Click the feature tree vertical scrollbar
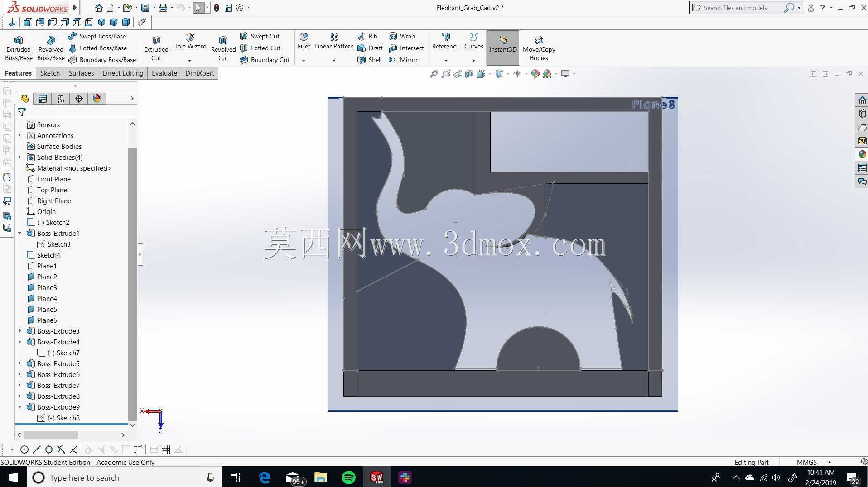Viewport: 868px width, 487px height. tap(132, 284)
